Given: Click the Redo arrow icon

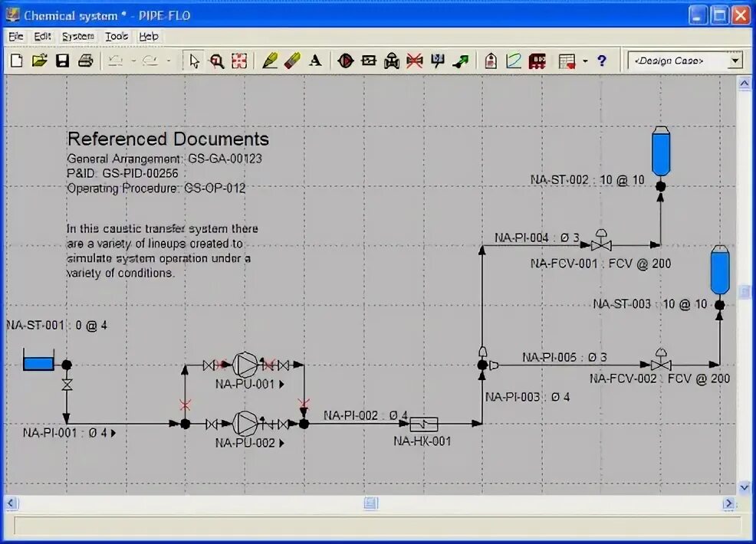Looking at the screenshot, I should (x=150, y=61).
